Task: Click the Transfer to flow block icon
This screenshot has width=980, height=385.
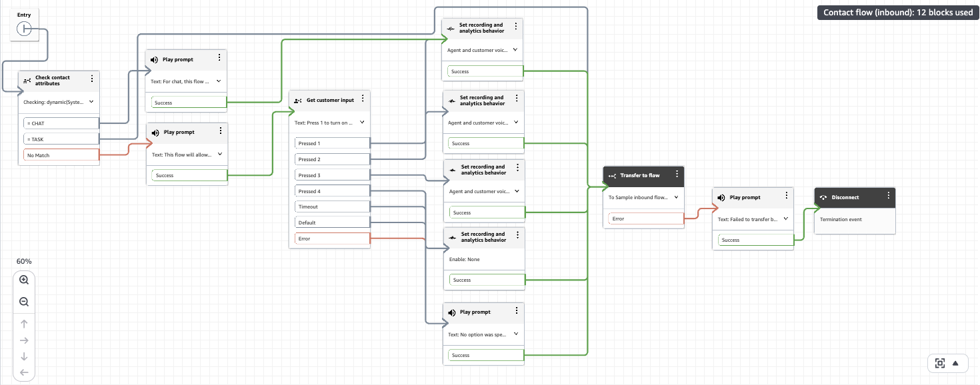Action: pyautogui.click(x=612, y=176)
